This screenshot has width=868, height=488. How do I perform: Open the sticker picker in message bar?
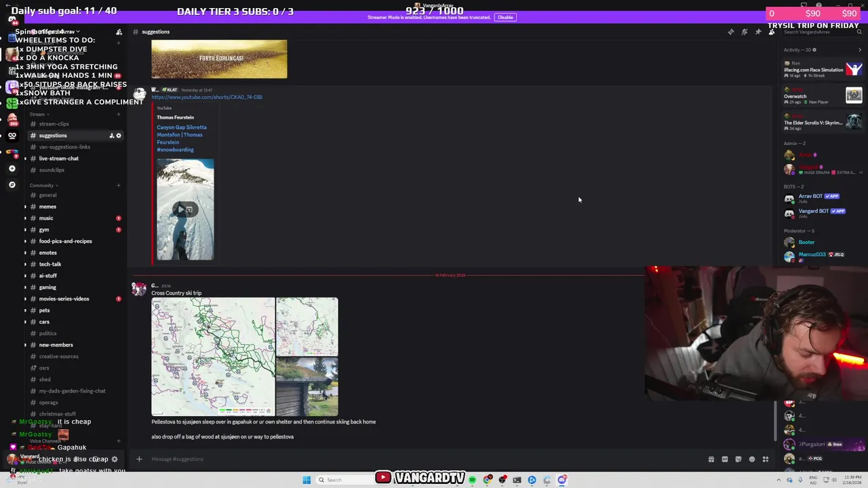738,459
